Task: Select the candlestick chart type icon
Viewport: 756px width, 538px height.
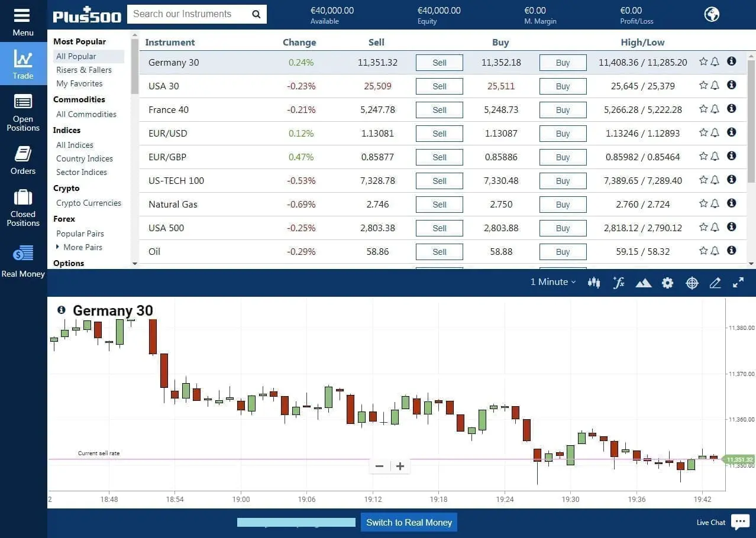Action: point(594,283)
